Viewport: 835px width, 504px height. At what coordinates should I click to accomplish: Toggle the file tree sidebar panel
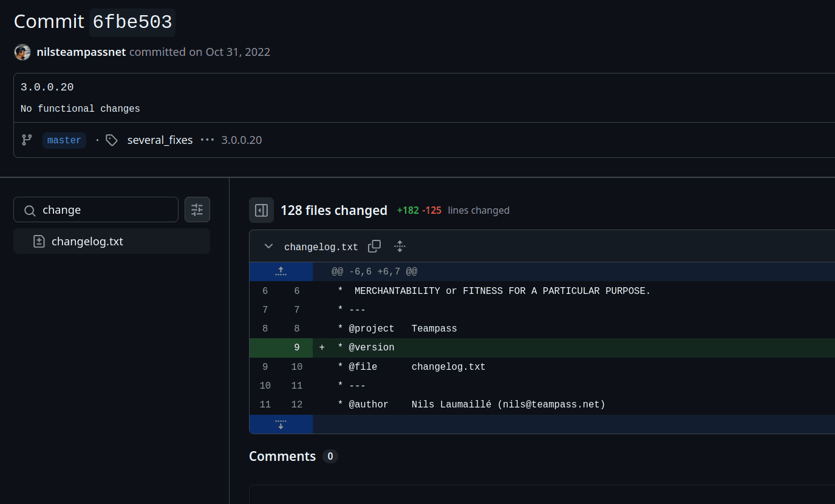tap(261, 210)
